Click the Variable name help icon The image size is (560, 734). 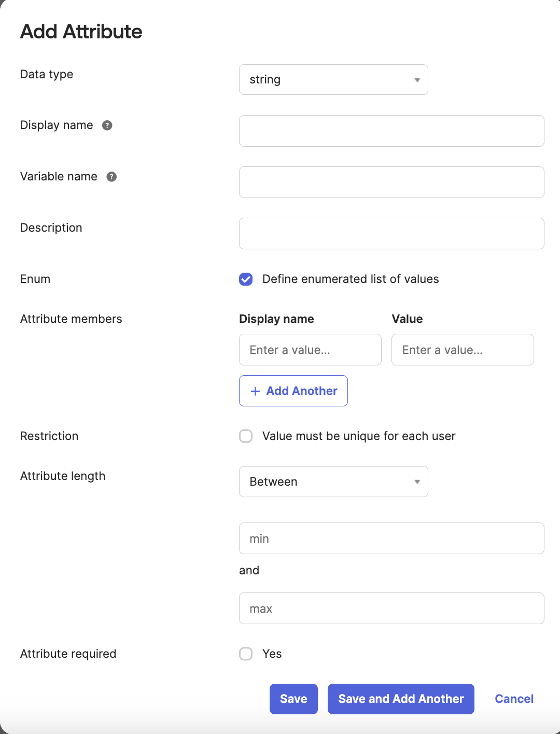[111, 177]
